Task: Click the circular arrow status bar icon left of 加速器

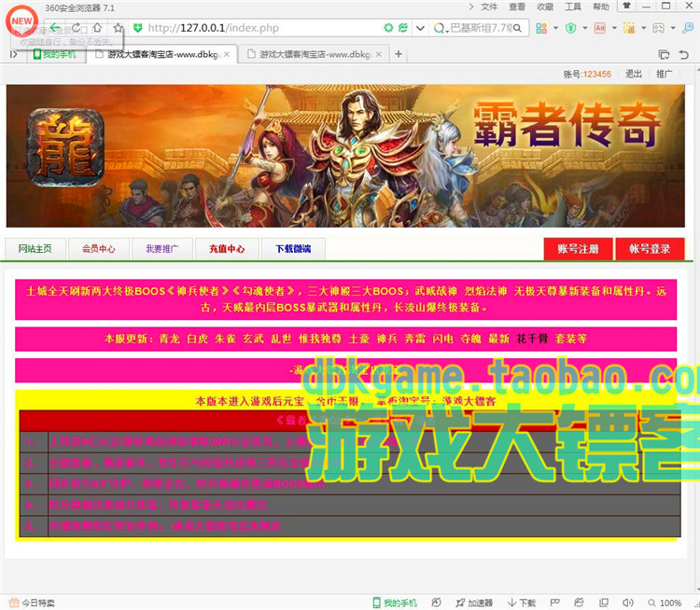Action: click(x=436, y=603)
